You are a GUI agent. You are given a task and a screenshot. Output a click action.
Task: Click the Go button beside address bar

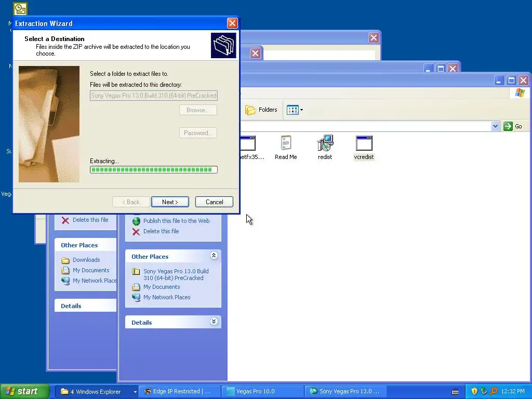tap(513, 126)
